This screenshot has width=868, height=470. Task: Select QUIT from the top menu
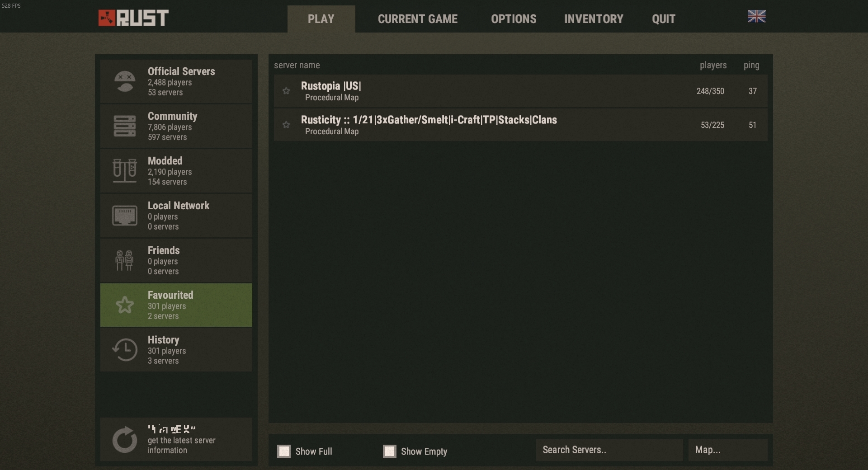[x=664, y=19]
